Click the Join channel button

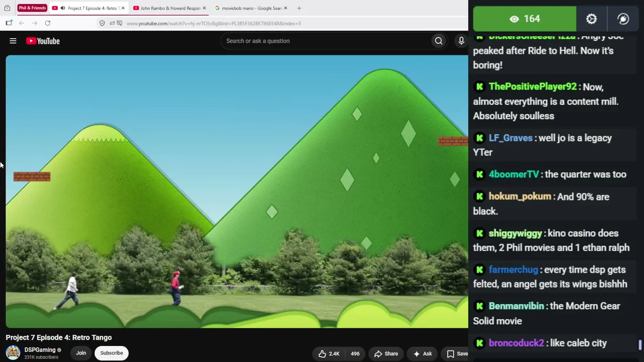pyautogui.click(x=81, y=353)
